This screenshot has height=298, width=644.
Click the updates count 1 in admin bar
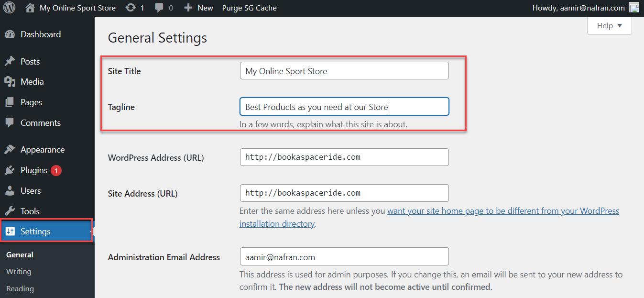(142, 8)
